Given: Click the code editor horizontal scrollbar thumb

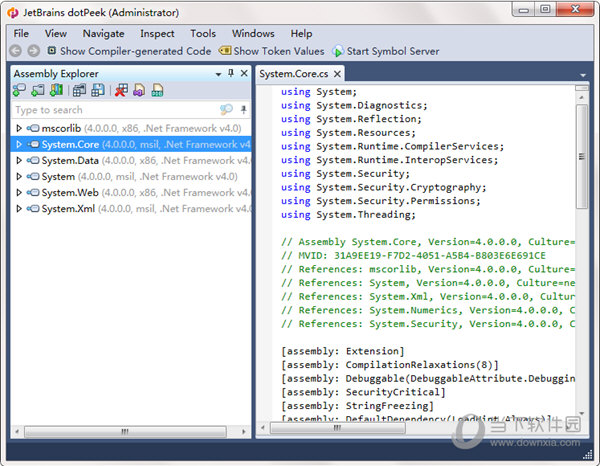Looking at the screenshot, I should (x=338, y=428).
